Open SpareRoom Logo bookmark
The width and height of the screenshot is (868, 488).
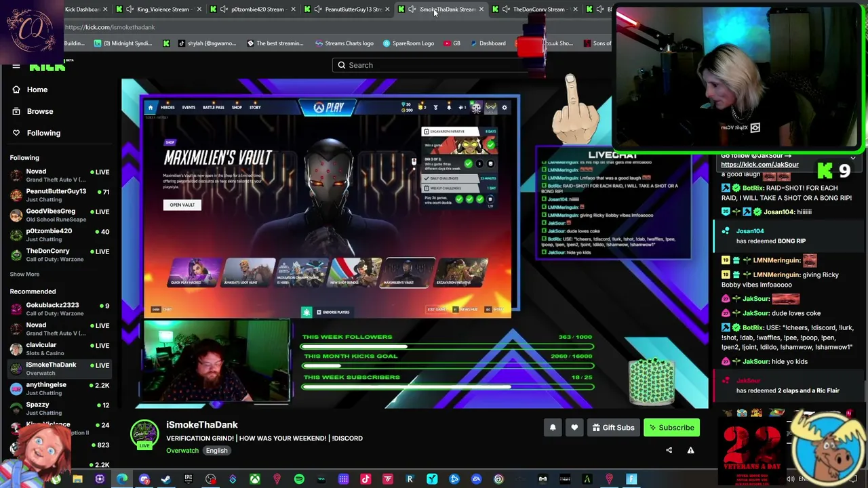click(408, 43)
